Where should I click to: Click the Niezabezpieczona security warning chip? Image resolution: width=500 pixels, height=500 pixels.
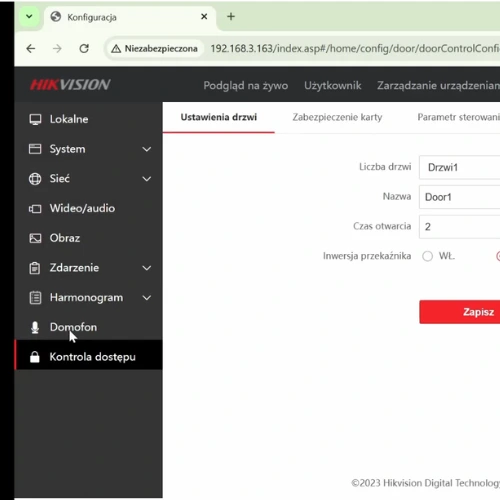point(155,49)
